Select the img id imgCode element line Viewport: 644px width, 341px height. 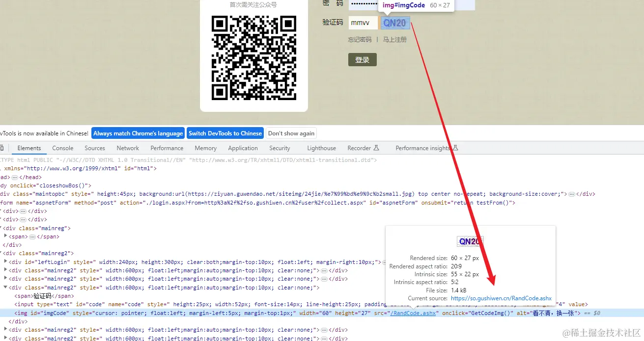coord(322,313)
